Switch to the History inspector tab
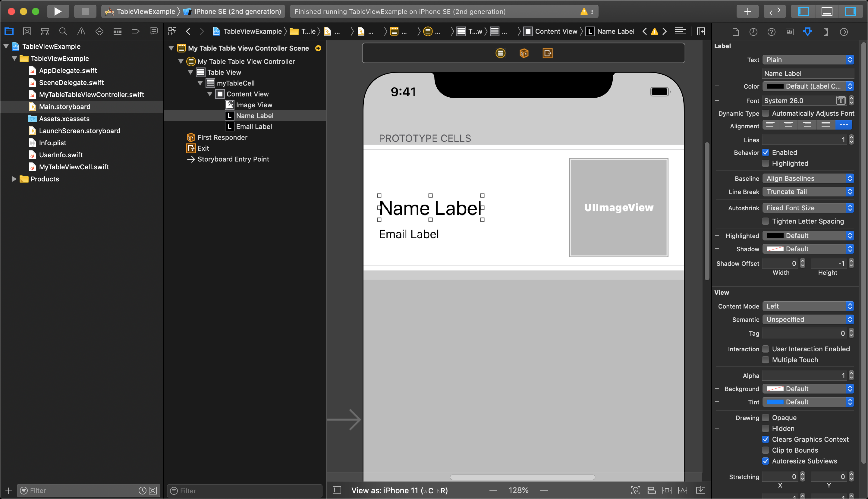The width and height of the screenshot is (868, 499). click(x=753, y=32)
